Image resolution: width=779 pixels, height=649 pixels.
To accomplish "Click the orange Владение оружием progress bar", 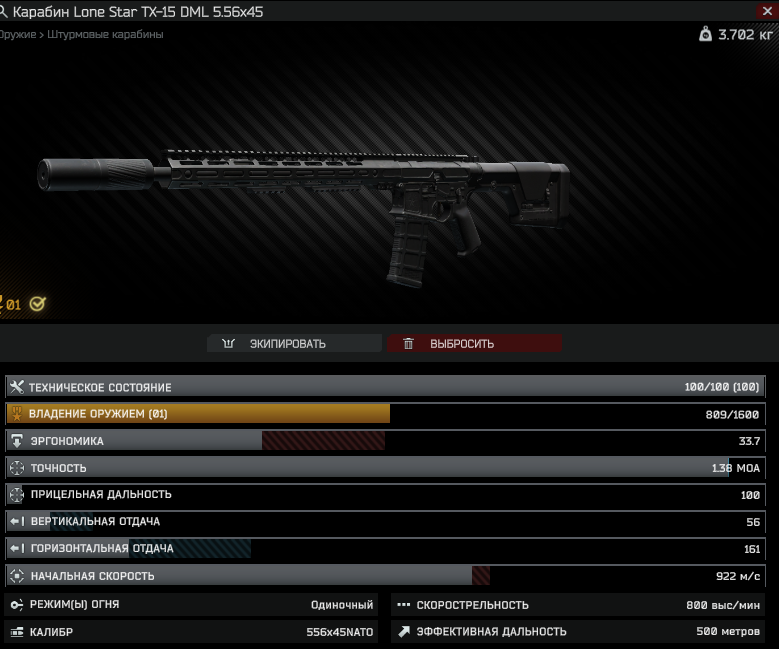I will pyautogui.click(x=198, y=414).
